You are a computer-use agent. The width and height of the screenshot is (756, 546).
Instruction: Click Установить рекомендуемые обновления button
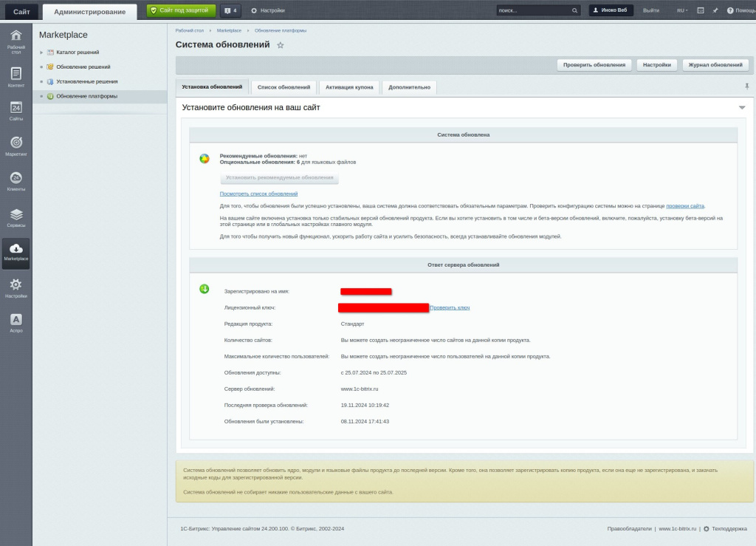click(280, 177)
